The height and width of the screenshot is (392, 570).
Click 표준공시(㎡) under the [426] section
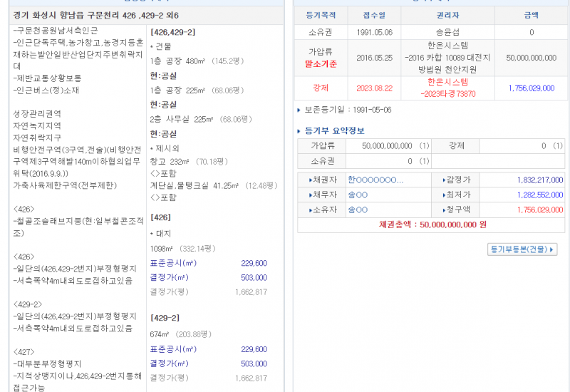[x=172, y=263]
